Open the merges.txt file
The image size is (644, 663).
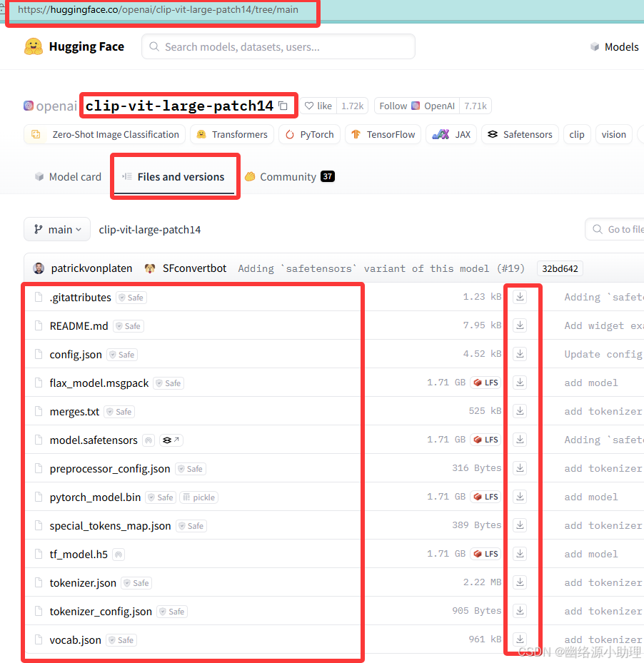pos(74,412)
